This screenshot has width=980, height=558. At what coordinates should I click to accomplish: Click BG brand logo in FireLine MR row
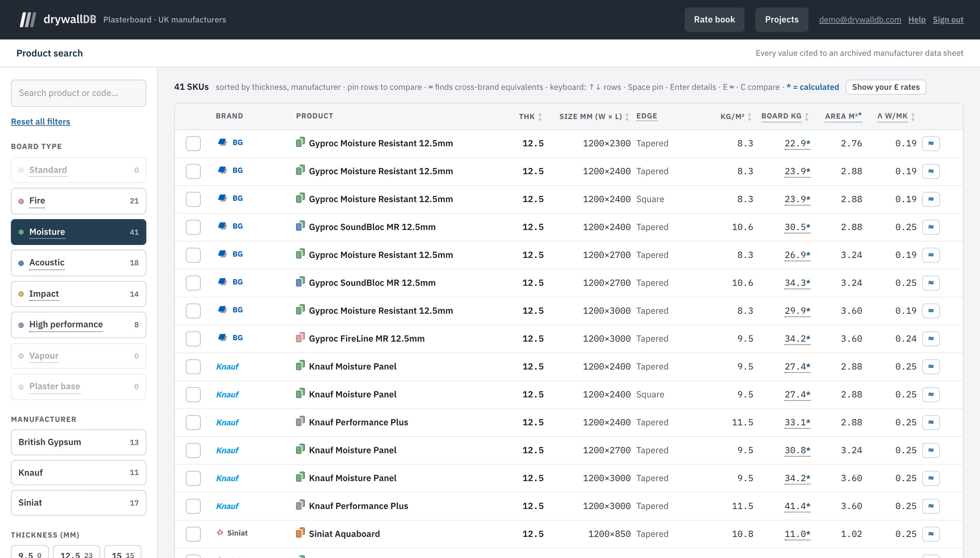(x=222, y=338)
